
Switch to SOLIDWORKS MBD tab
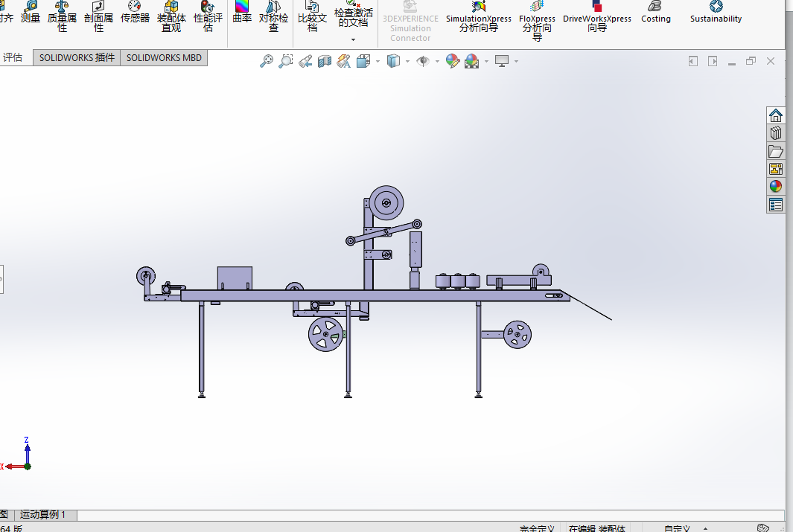click(x=164, y=57)
